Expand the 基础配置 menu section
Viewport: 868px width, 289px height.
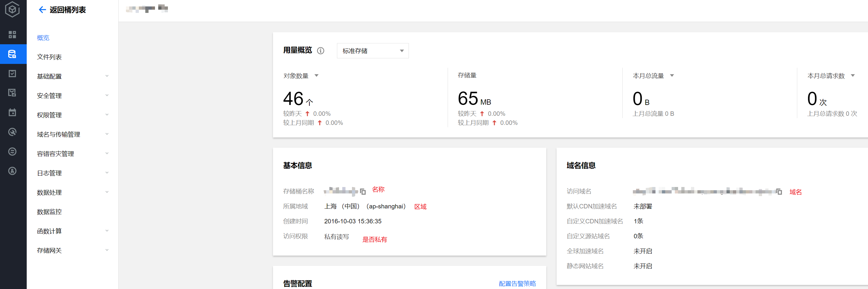point(73,76)
